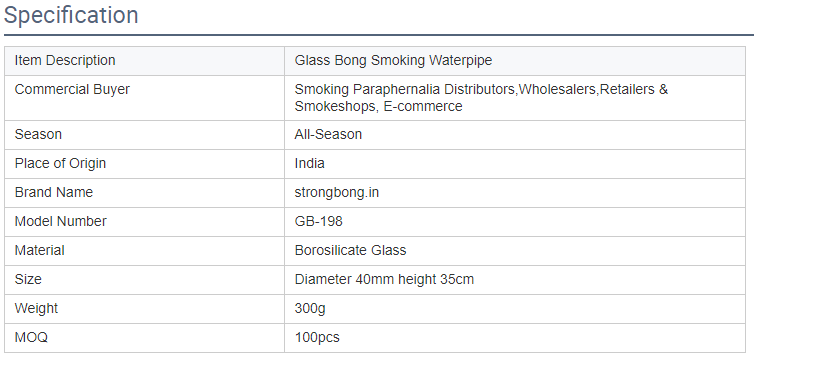829x368 pixels.
Task: Click the Diameter 40mm height 35cm value
Action: 384,279
